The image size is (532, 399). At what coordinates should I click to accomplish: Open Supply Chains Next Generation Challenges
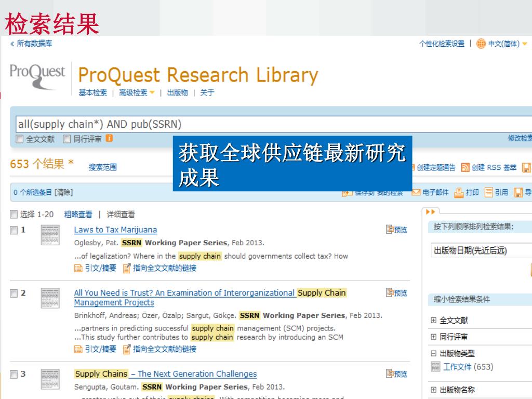166,374
